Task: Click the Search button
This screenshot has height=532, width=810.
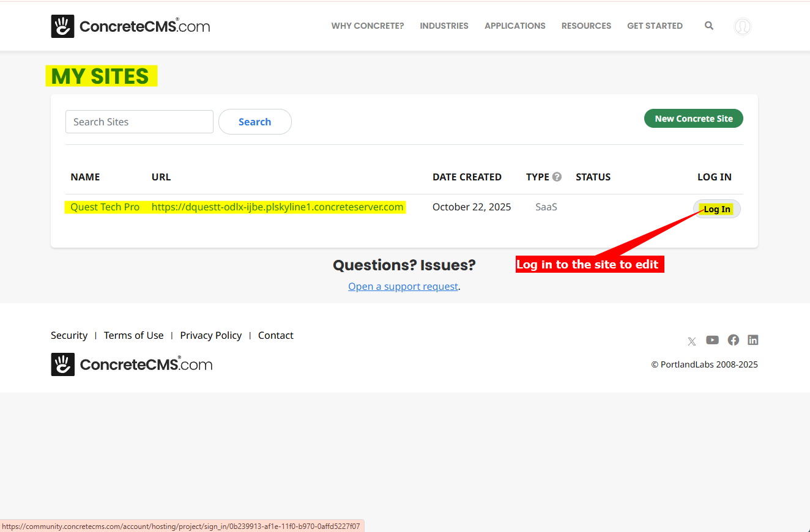Action: (x=255, y=122)
